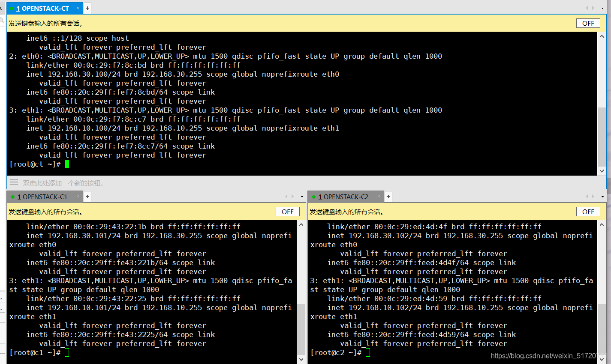The height and width of the screenshot is (364, 611).
Task: Open the quick button bar hamburger menu
Action: pos(14,182)
